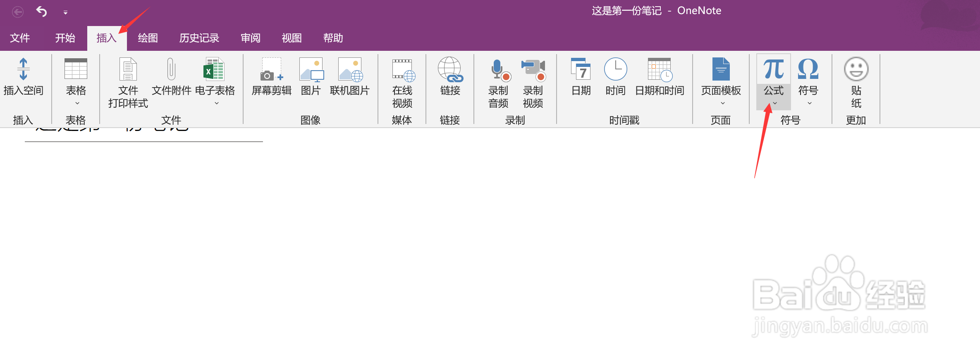This screenshot has height=359, width=980.
Task: Open Page Templates (页面模板)
Action: point(721,69)
